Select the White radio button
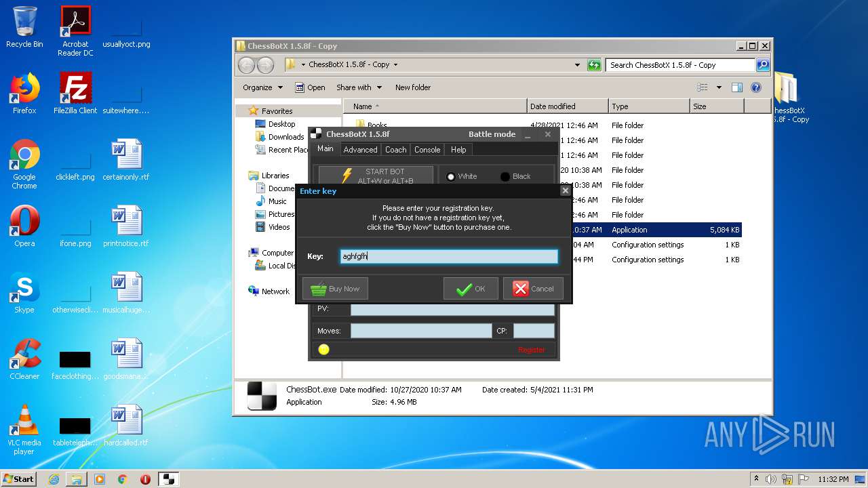 click(x=461, y=176)
